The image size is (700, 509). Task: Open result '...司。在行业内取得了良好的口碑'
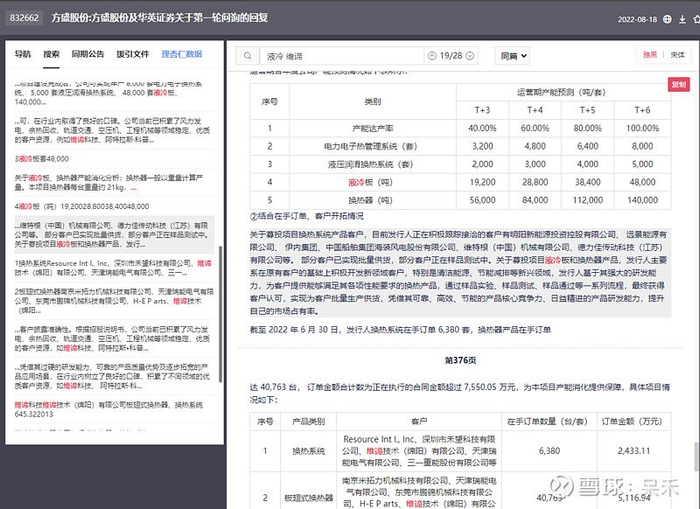(x=112, y=130)
